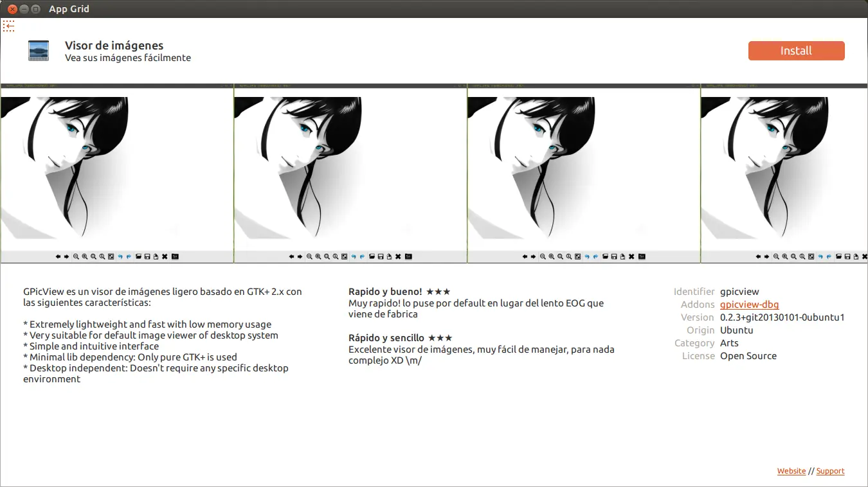The image size is (868, 487).
Task: Open the third screenshot in the gallery
Action: click(583, 173)
